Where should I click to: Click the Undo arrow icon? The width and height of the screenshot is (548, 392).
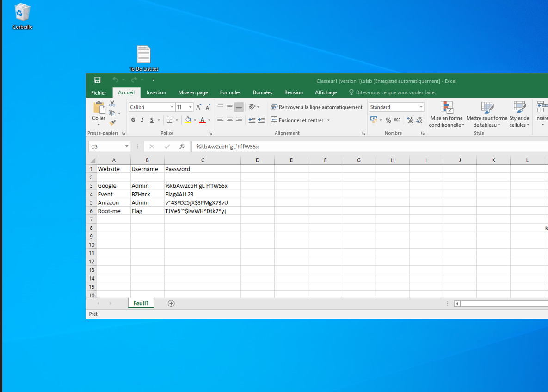coord(115,80)
